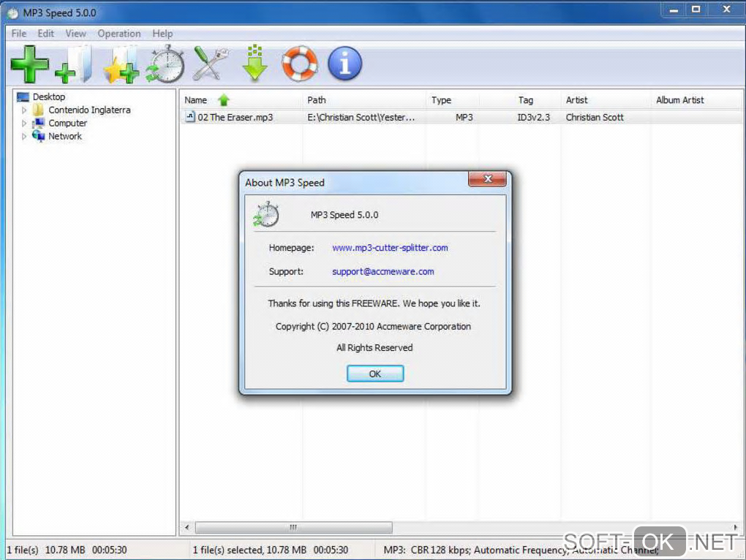The height and width of the screenshot is (560, 746).
Task: Click the Network globe icon in the tree
Action: pyautogui.click(x=38, y=136)
